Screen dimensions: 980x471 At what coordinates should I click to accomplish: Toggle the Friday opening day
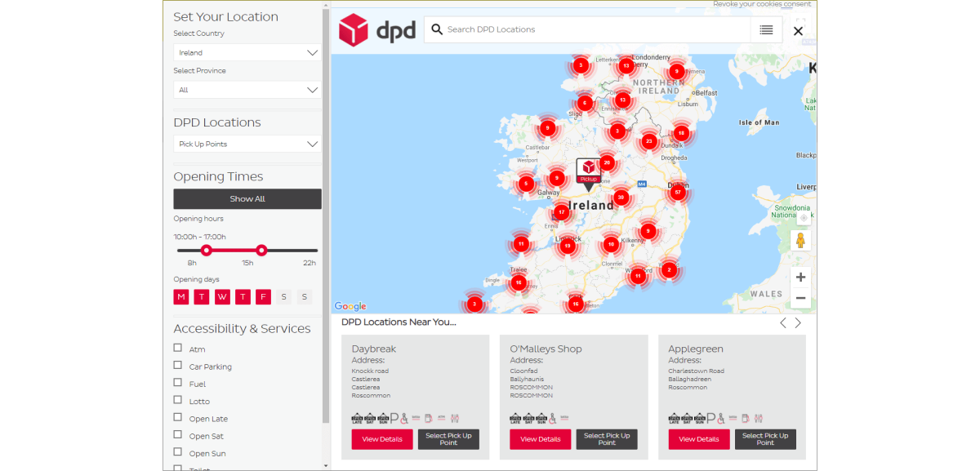click(263, 297)
